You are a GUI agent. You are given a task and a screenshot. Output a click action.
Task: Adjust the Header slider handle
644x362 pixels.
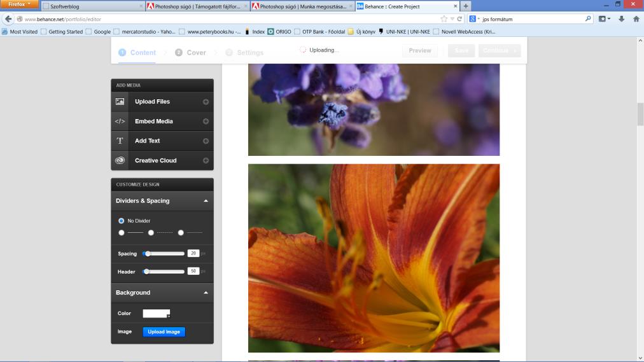[146, 271]
